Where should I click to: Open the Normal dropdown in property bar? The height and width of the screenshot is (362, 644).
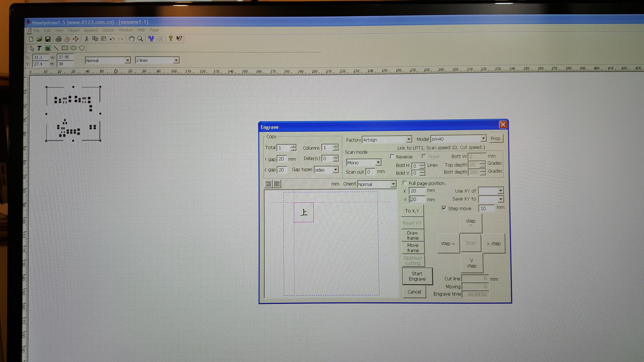[x=128, y=60]
